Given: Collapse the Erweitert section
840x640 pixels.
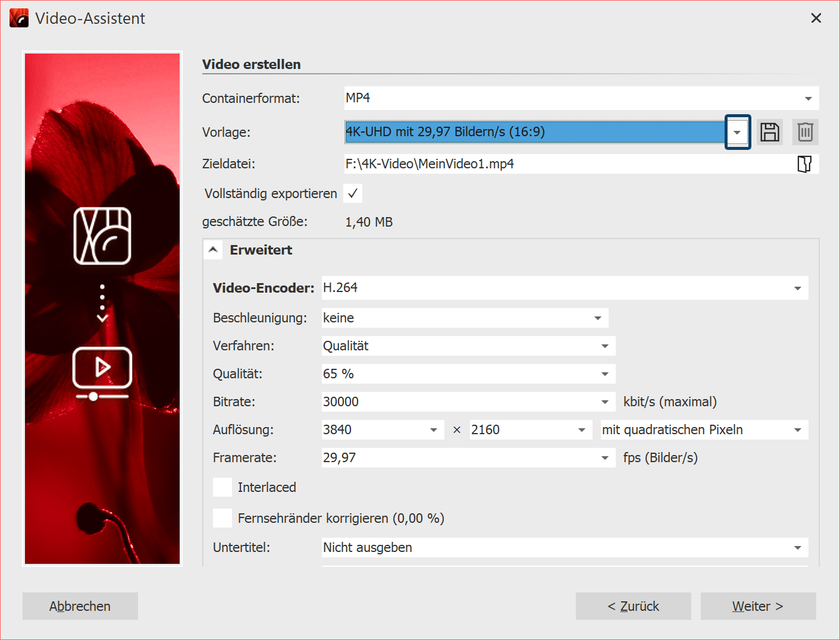Looking at the screenshot, I should 213,249.
